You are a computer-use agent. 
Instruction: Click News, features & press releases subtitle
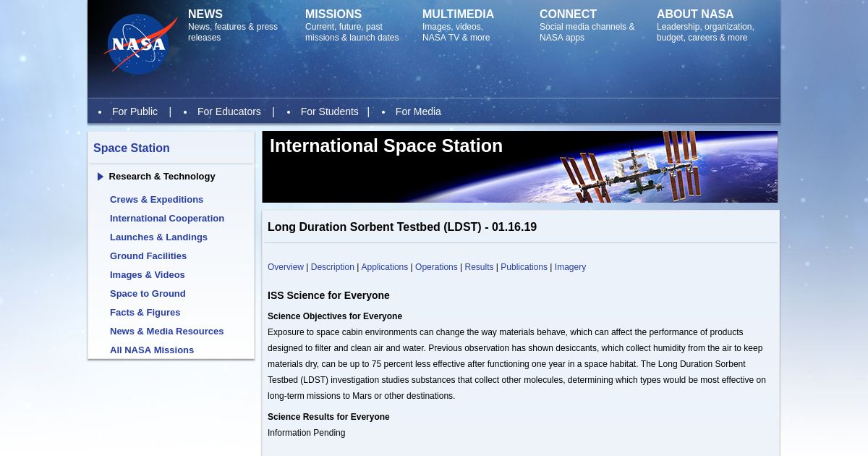pos(233,33)
